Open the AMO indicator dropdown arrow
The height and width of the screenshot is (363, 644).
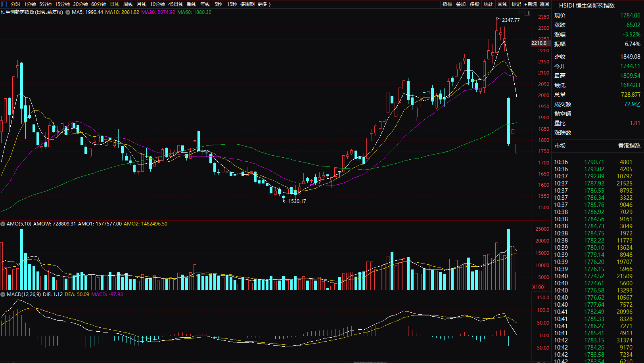pyautogui.click(x=3, y=224)
